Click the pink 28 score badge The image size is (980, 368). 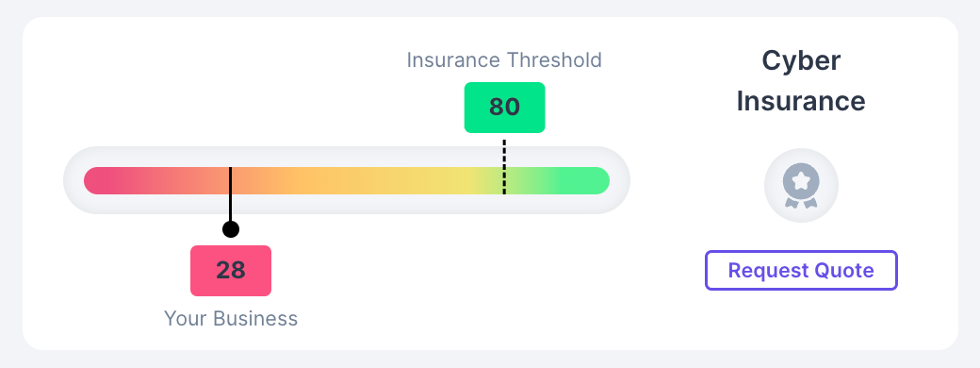click(231, 271)
